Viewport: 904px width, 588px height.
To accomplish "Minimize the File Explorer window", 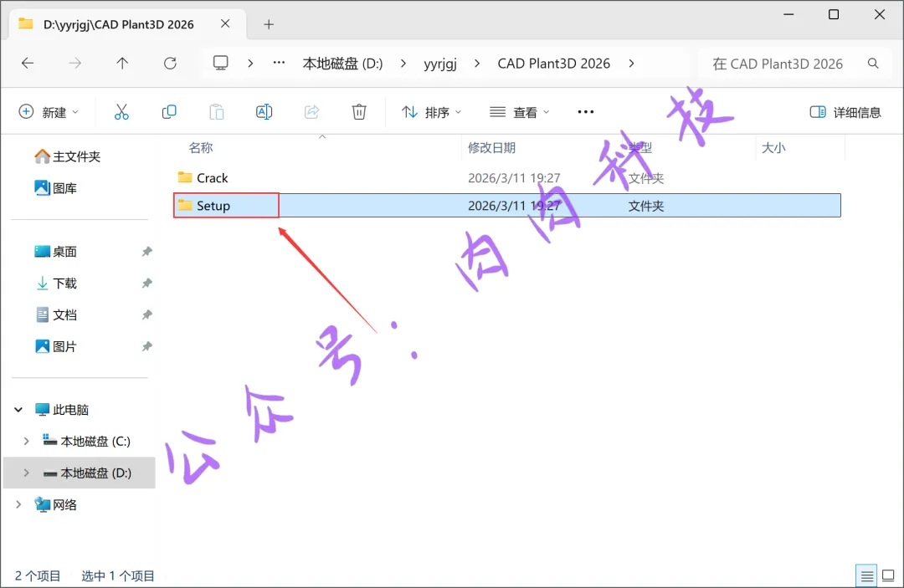I will [x=788, y=14].
